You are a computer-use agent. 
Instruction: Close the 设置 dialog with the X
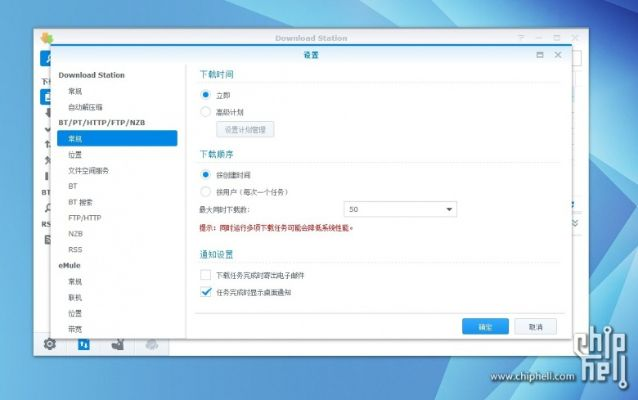pyautogui.click(x=558, y=55)
